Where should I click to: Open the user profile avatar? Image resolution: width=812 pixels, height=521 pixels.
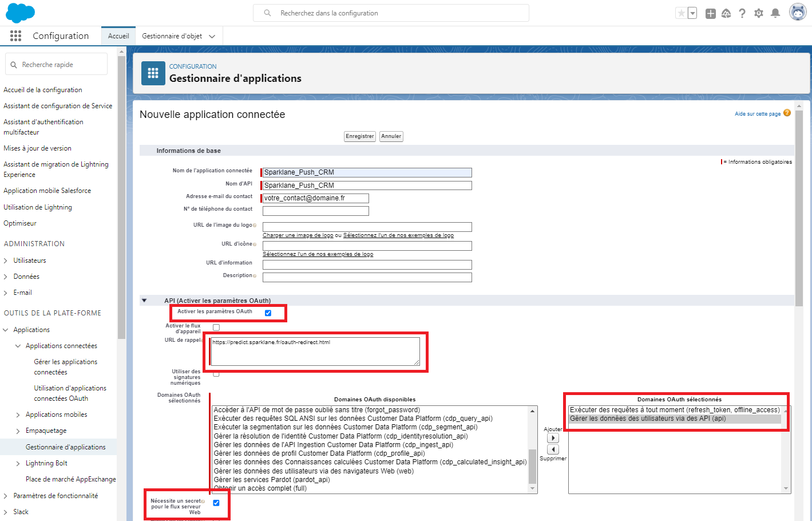point(798,12)
